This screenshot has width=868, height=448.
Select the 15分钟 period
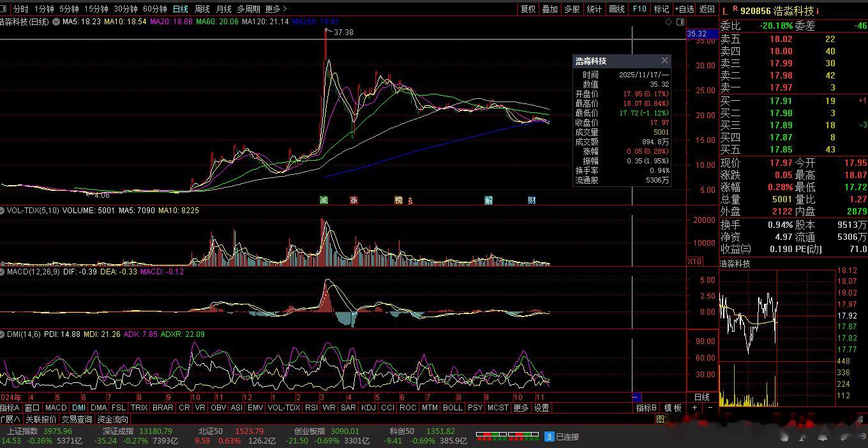tap(96, 9)
